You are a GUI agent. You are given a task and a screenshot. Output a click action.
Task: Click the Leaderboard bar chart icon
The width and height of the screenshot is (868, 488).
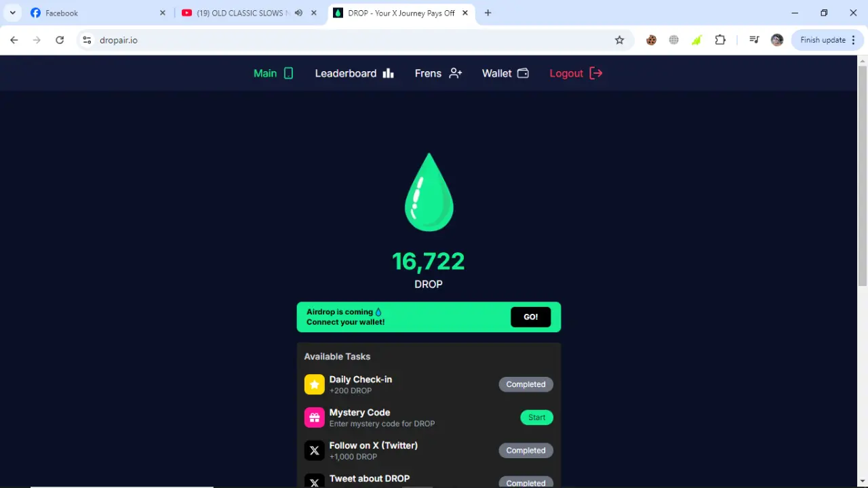388,73
